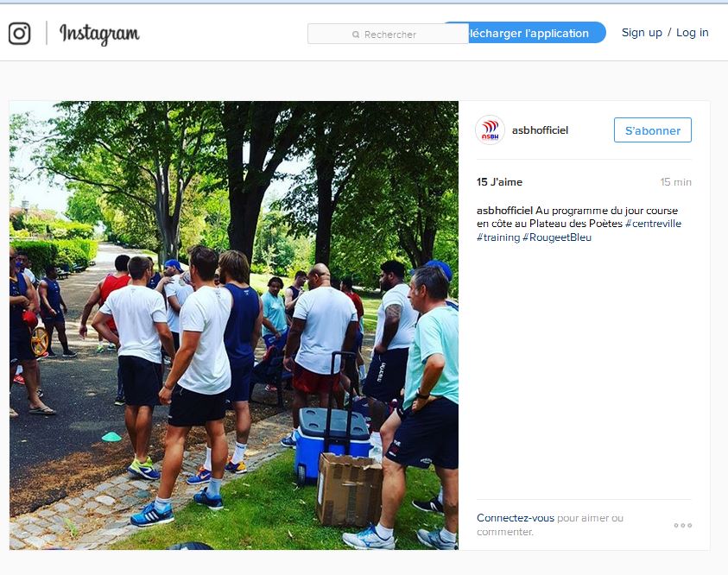View the 15 J'aime likes count
This screenshot has width=728, height=575.
click(x=499, y=182)
